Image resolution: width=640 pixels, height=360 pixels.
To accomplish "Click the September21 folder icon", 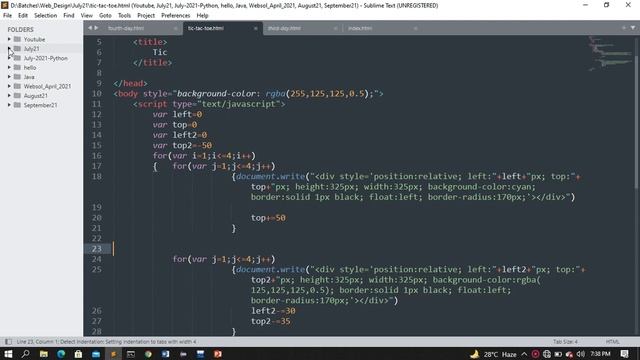I will coord(17,105).
